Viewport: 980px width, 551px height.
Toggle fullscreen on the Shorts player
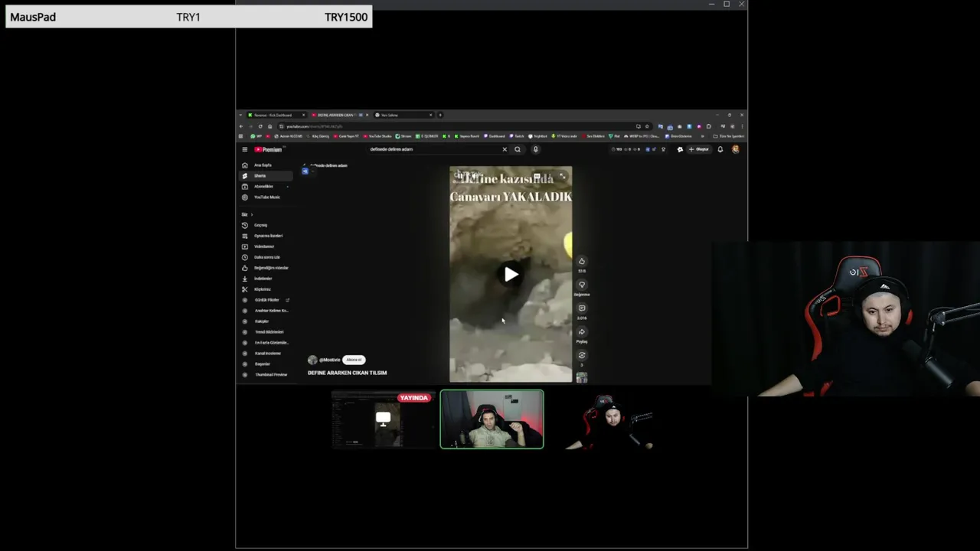tap(563, 177)
